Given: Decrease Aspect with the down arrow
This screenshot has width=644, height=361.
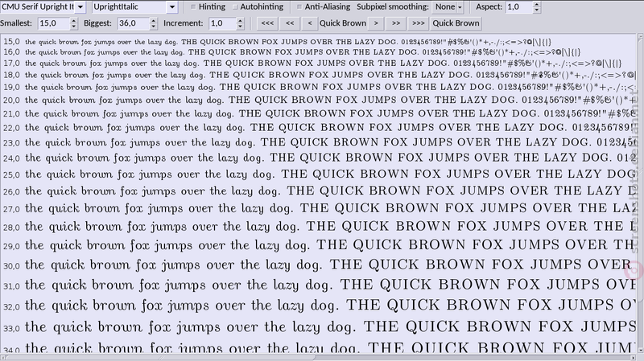Looking at the screenshot, I should pyautogui.click(x=537, y=10).
